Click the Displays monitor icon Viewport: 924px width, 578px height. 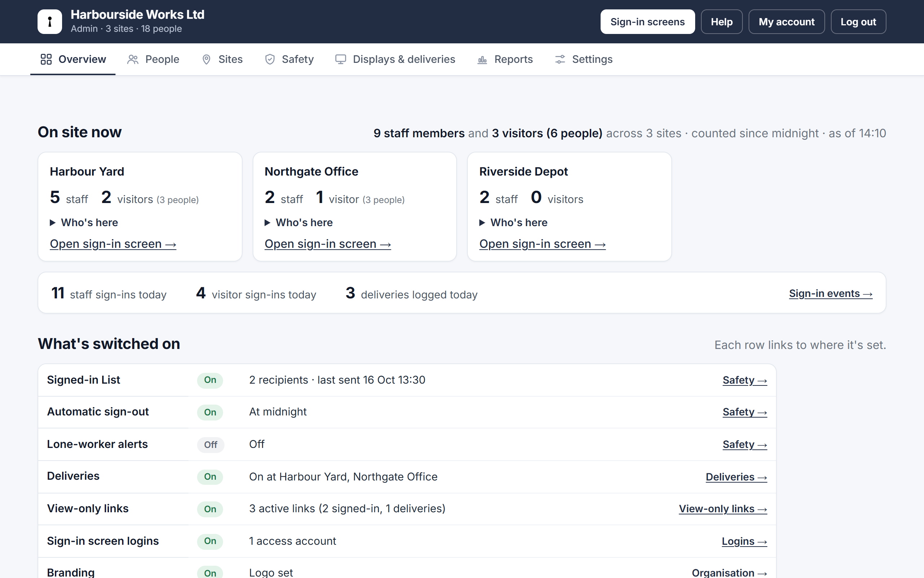(341, 59)
